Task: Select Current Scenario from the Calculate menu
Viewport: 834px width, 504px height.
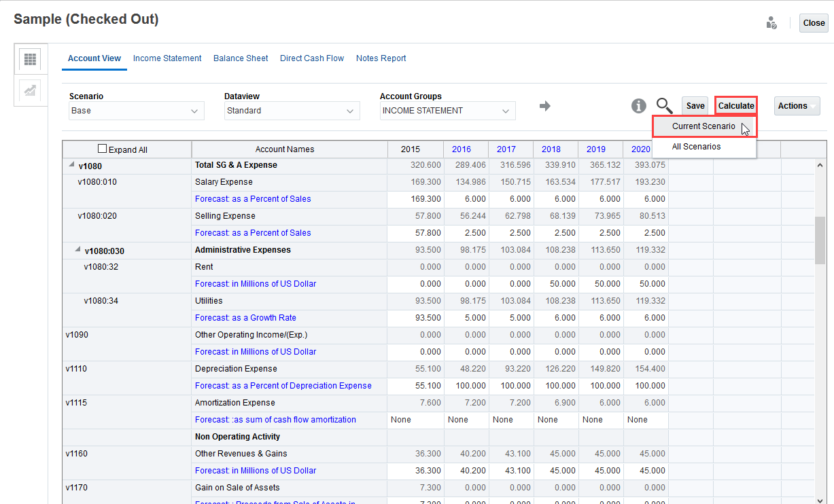Action: coord(702,126)
